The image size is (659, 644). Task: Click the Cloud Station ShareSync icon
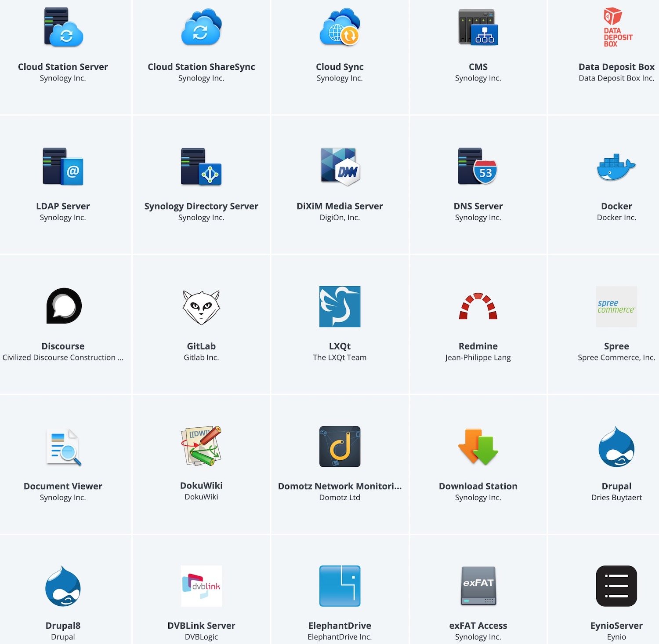tap(201, 27)
